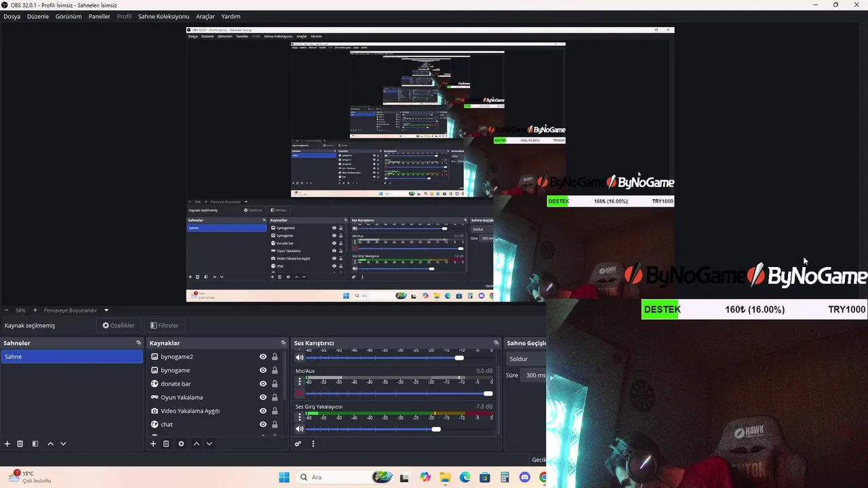Toggle visibility of donate bar source
The width and height of the screenshot is (868, 488).
pyautogui.click(x=263, y=384)
